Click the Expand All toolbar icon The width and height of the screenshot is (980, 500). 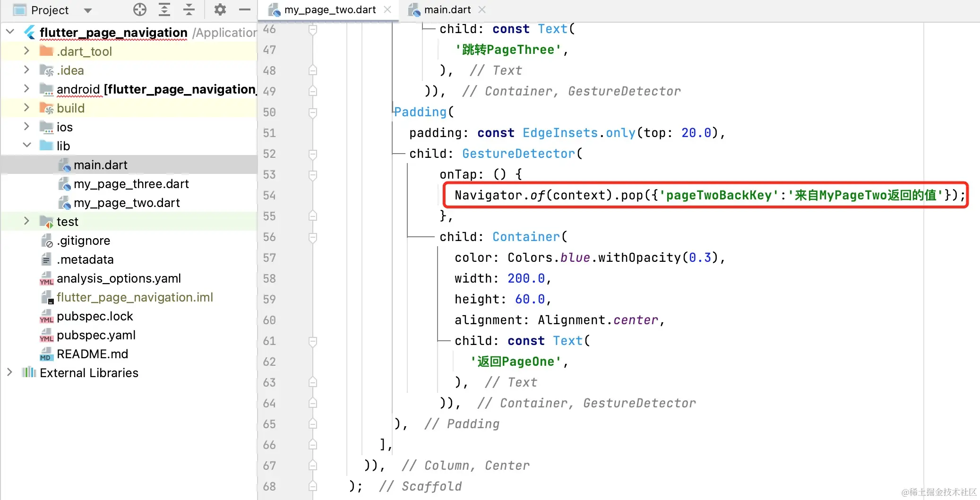[164, 9]
